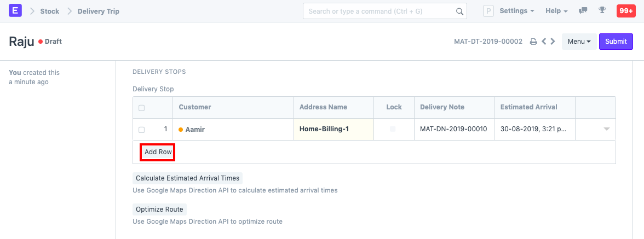Click the ERPNext home logo icon
644x239 pixels.
click(15, 11)
